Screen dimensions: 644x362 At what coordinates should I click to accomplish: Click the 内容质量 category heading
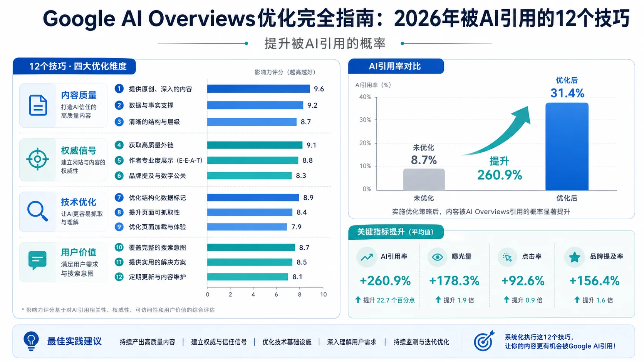tap(79, 95)
